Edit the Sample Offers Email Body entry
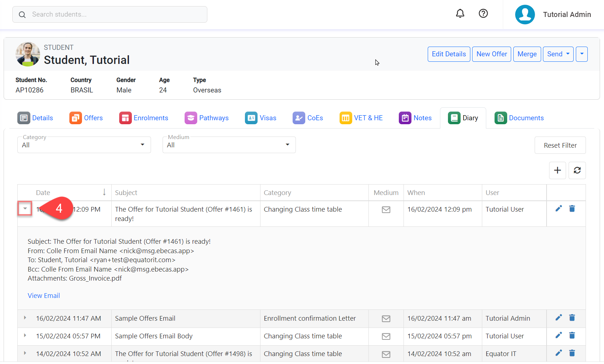Screen dimensions: 604x364 tap(558, 335)
